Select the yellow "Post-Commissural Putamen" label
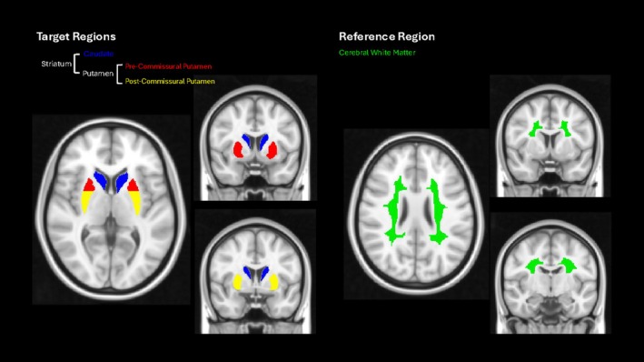 point(170,82)
